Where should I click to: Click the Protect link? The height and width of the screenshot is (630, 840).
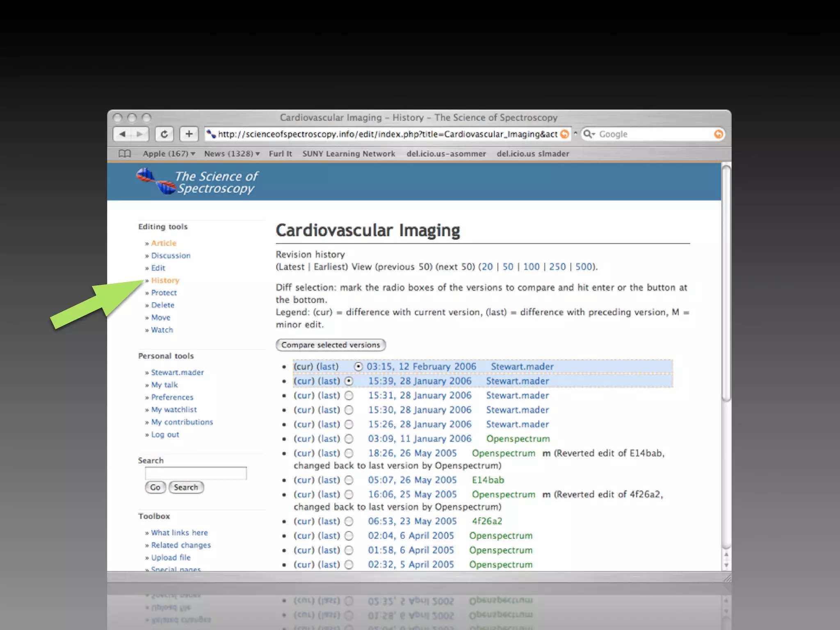coord(164,293)
